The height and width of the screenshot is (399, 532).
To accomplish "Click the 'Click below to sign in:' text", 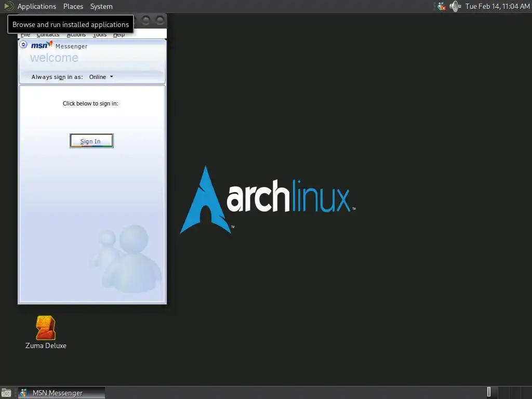I will (90, 103).
